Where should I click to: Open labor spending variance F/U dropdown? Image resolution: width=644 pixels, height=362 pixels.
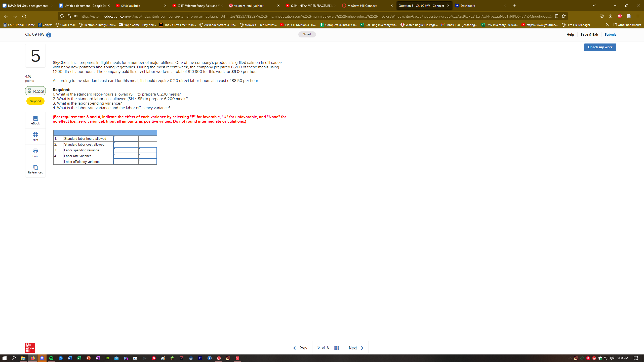[x=148, y=150]
